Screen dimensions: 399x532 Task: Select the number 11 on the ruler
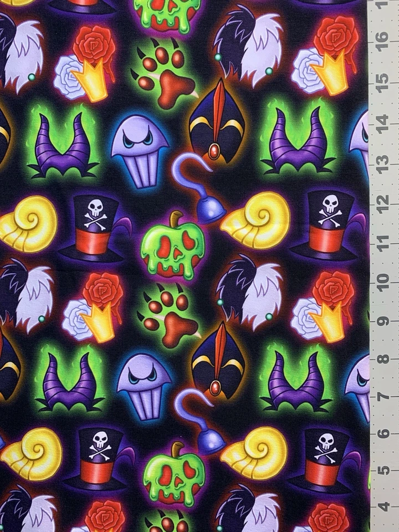click(382, 243)
